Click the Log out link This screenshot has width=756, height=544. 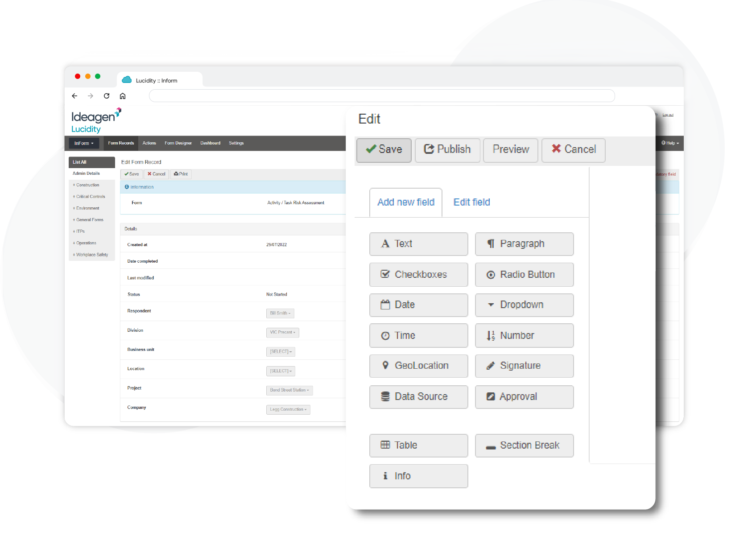coord(668,114)
